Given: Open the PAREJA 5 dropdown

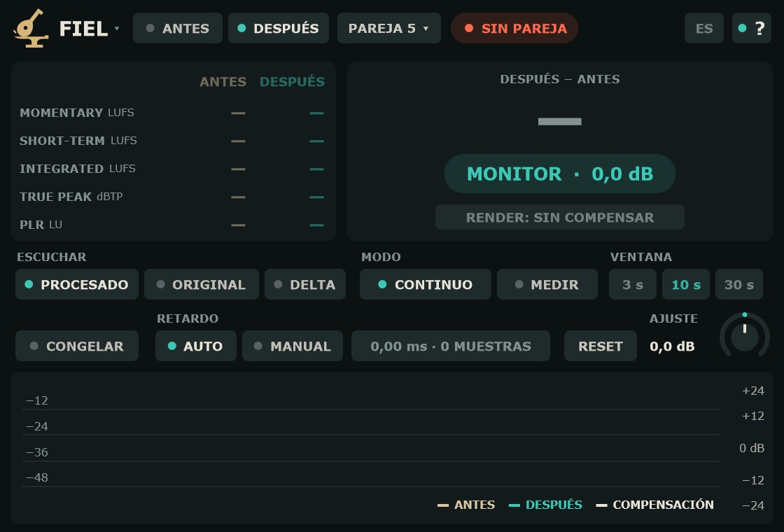Looking at the screenshot, I should [389, 28].
